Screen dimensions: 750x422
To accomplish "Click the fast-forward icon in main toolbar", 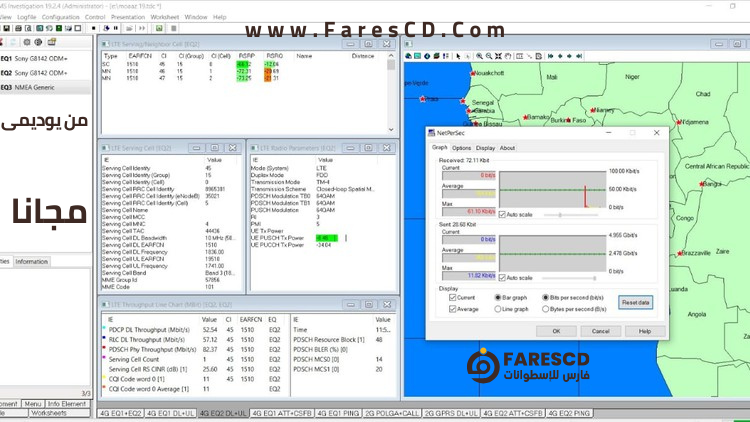I will tap(142, 28).
